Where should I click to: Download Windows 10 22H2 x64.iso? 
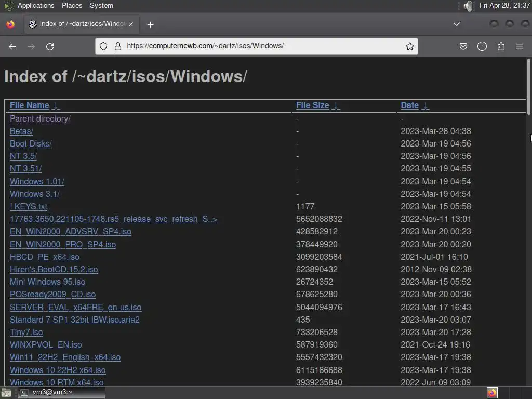click(x=58, y=370)
